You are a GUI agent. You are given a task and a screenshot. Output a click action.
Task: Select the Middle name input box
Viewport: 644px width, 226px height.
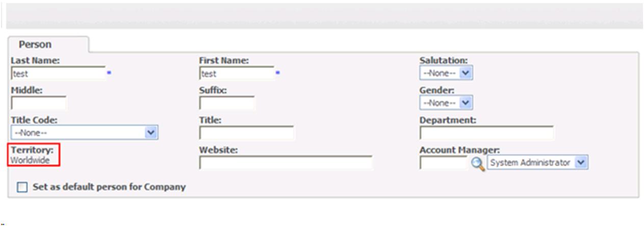click(x=38, y=103)
